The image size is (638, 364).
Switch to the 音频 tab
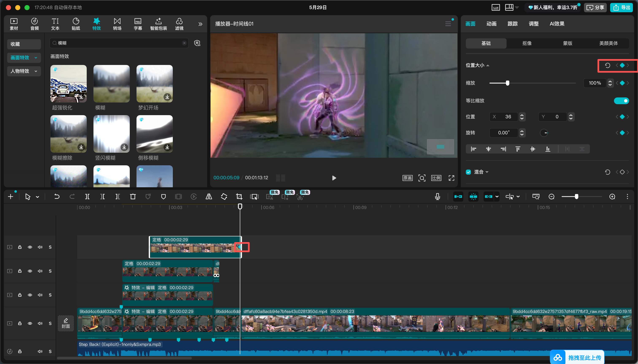[x=35, y=24]
